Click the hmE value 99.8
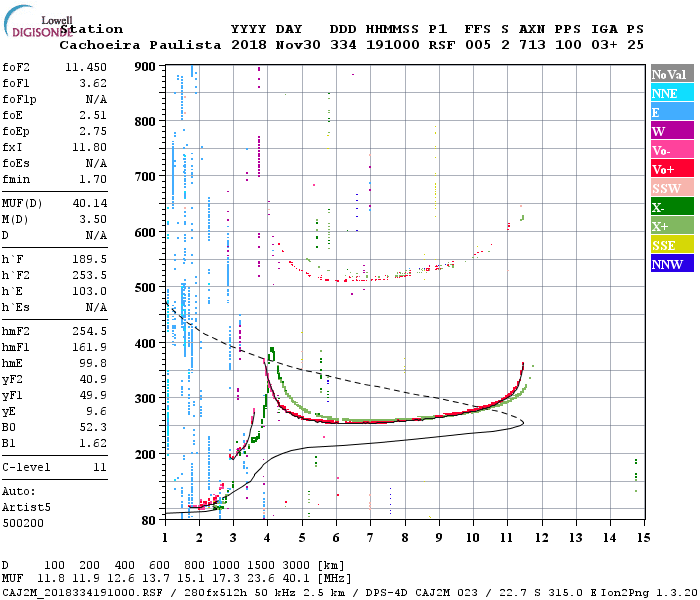700x600 pixels. (x=93, y=363)
